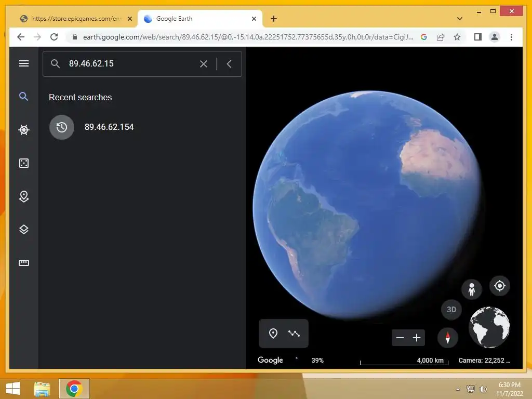The height and width of the screenshot is (399, 532).
Task: Open a new browser tab
Action: pos(274,19)
